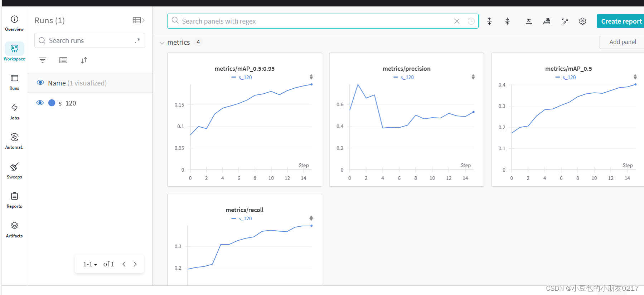Open Automations in the sidebar
This screenshot has height=295, width=644.
(x=14, y=141)
